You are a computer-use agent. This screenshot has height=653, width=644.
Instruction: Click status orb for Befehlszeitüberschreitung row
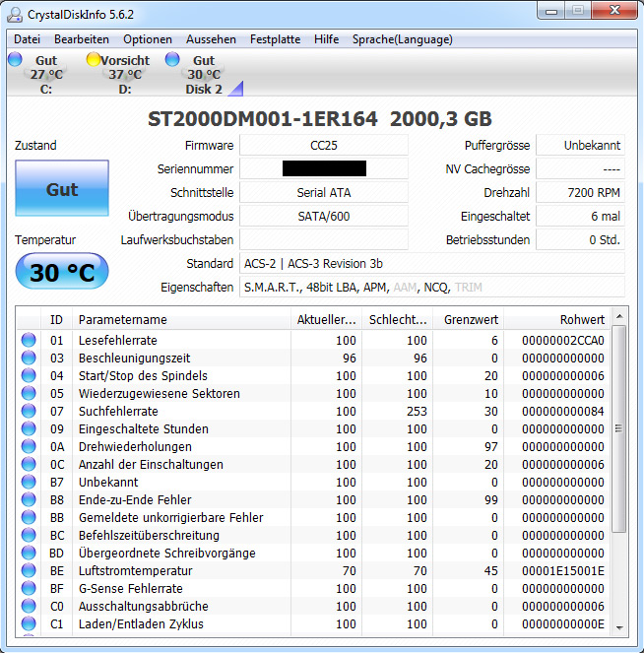point(29,535)
